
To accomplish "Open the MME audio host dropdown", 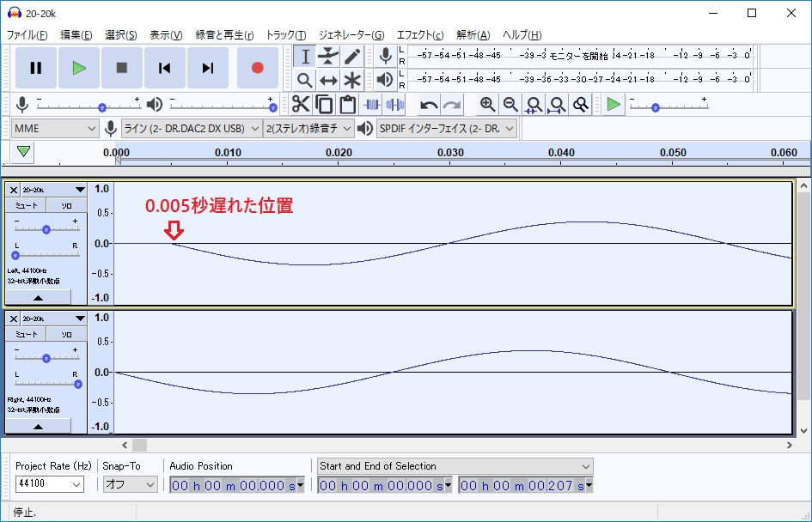I will [56, 129].
